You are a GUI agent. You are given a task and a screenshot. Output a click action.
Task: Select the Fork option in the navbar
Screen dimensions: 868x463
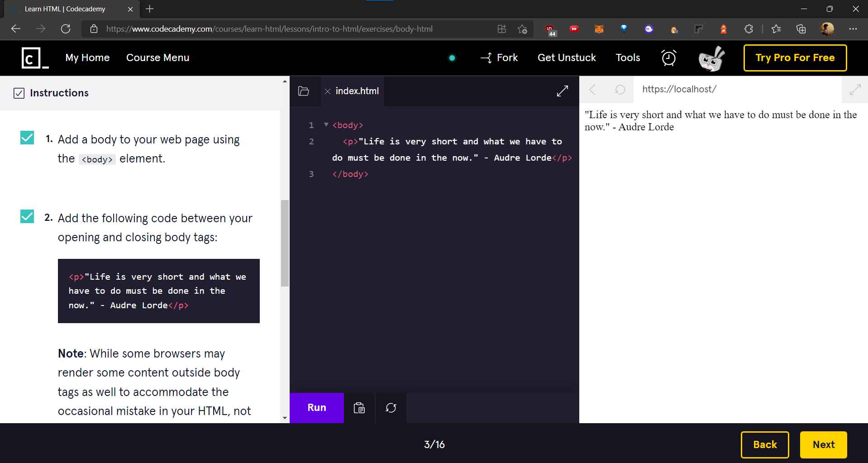(499, 57)
